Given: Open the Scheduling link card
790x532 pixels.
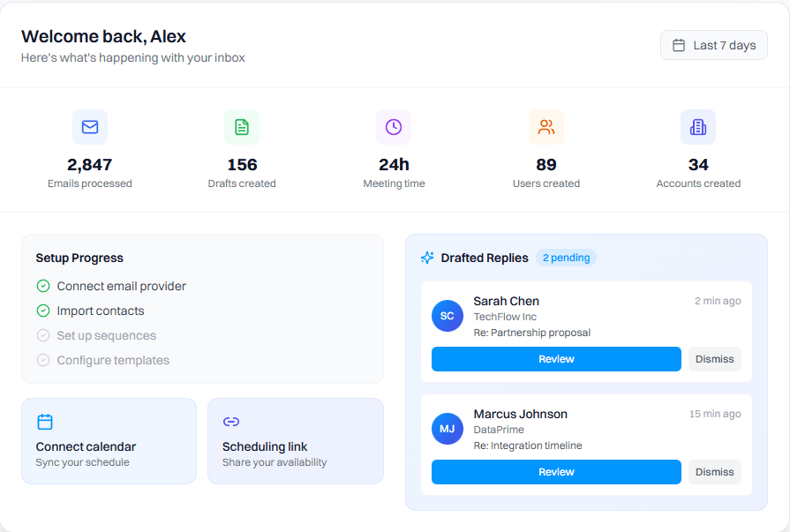Looking at the screenshot, I should (x=295, y=441).
